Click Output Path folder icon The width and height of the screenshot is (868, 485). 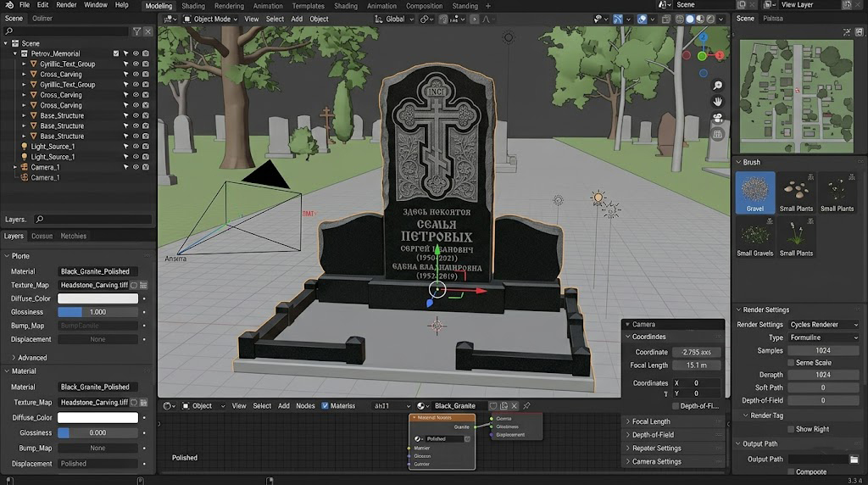(854, 459)
